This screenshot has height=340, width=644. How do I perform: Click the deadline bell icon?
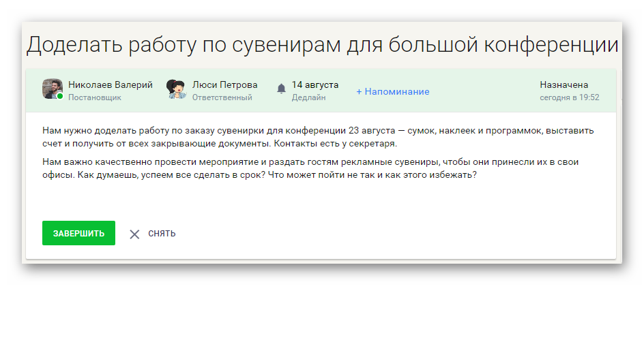(x=281, y=89)
